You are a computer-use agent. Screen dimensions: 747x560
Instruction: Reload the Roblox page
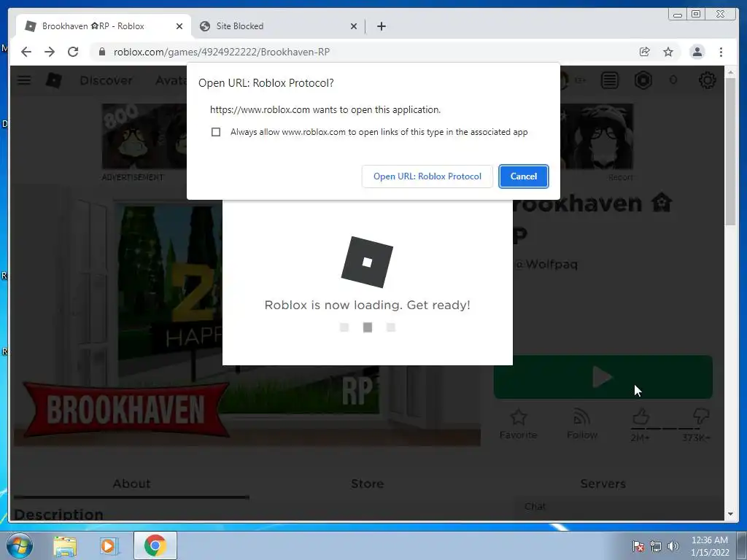[x=73, y=52]
